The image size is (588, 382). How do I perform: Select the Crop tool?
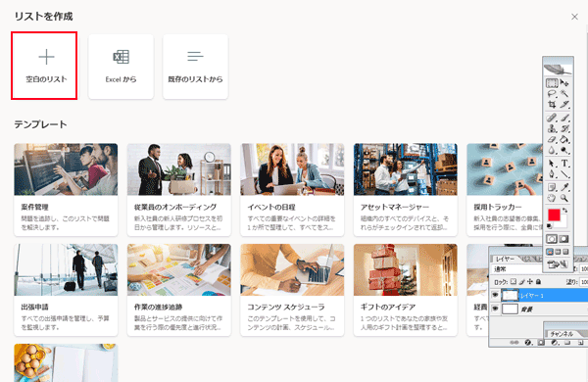coord(552,104)
